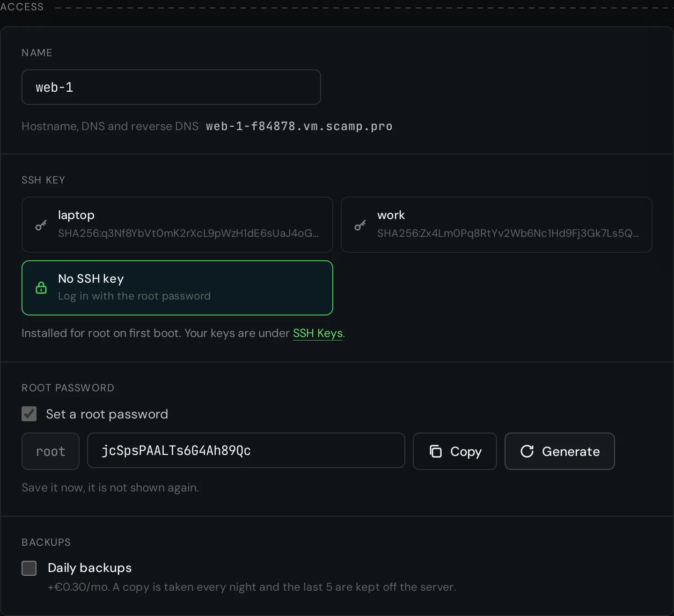
Task: Click the ROOT PASSWORD section heading
Action: pyautogui.click(x=68, y=388)
